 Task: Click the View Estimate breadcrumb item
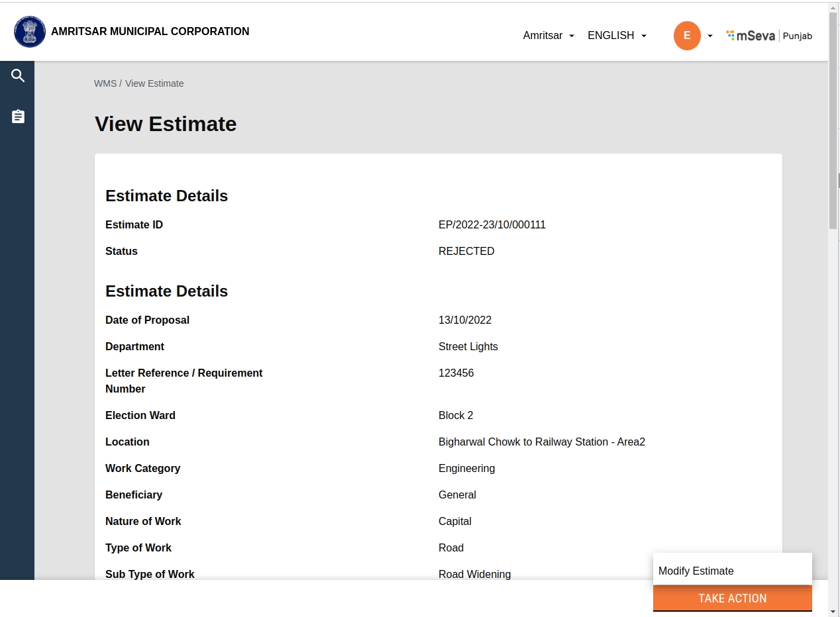[x=154, y=83]
